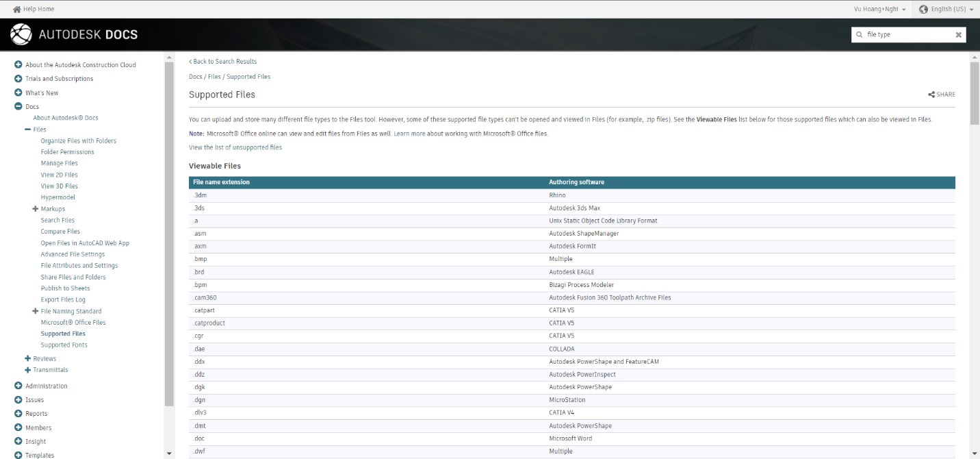Expand the Administration section
The height and width of the screenshot is (459, 980).
(x=18, y=386)
